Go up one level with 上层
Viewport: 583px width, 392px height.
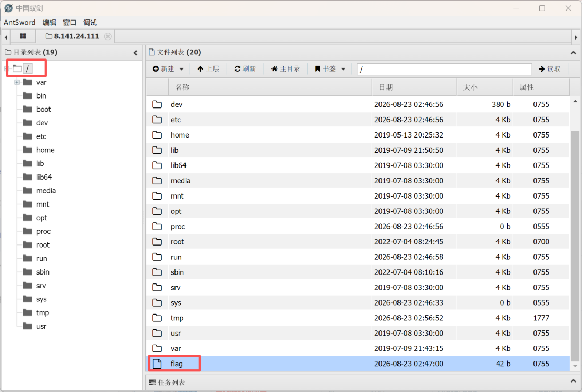click(x=208, y=68)
